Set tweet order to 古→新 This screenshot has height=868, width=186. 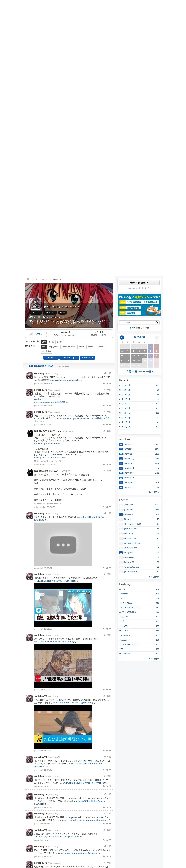[59, 342]
